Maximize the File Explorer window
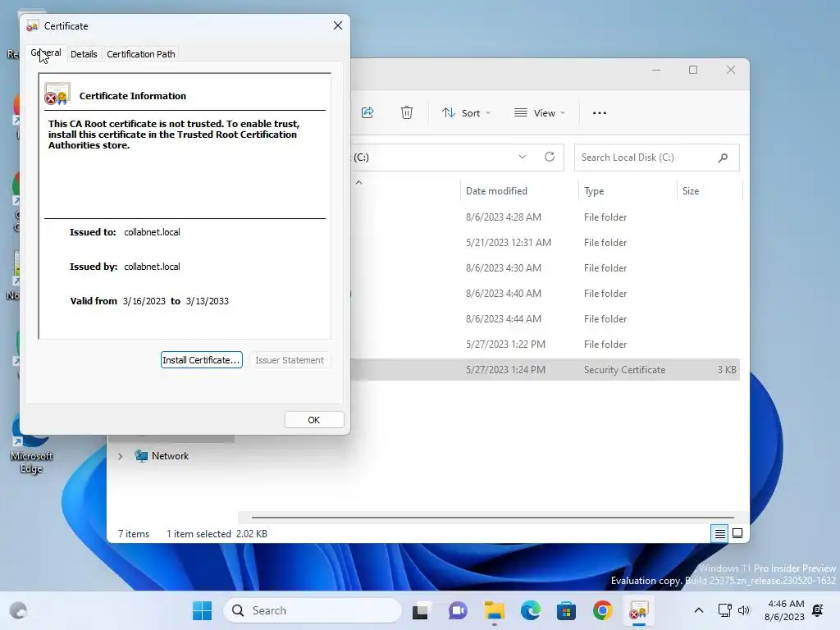Viewport: 840px width, 630px height. click(x=693, y=70)
